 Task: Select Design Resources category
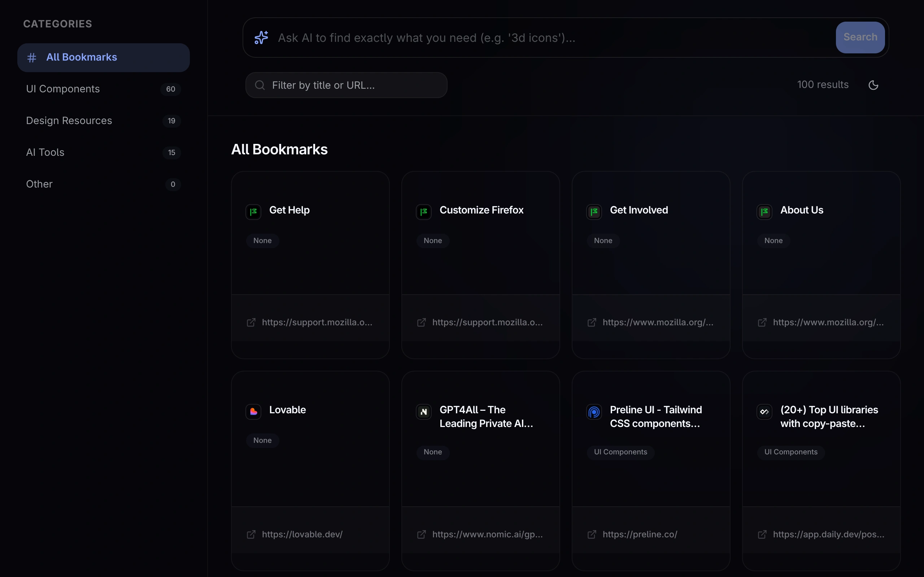(69, 120)
